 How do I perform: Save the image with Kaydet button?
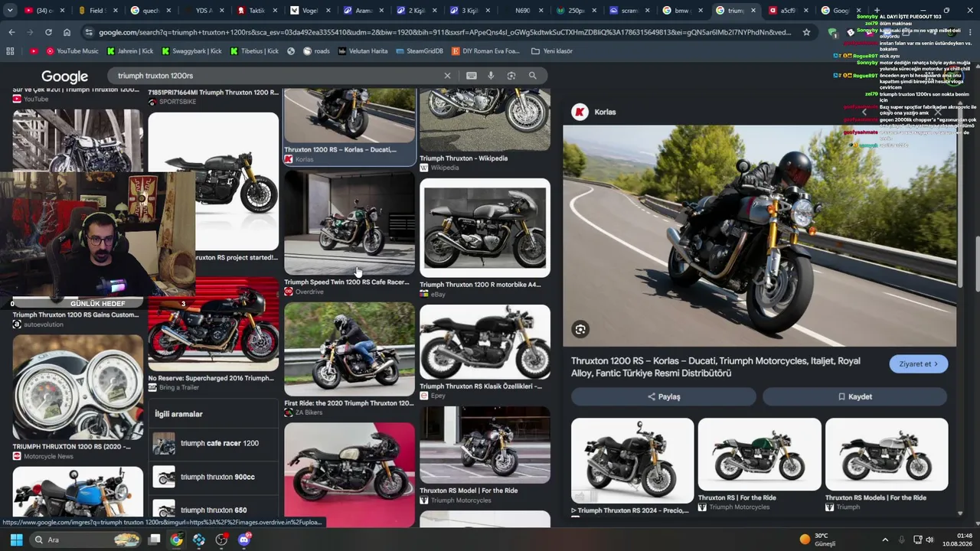[x=854, y=396]
